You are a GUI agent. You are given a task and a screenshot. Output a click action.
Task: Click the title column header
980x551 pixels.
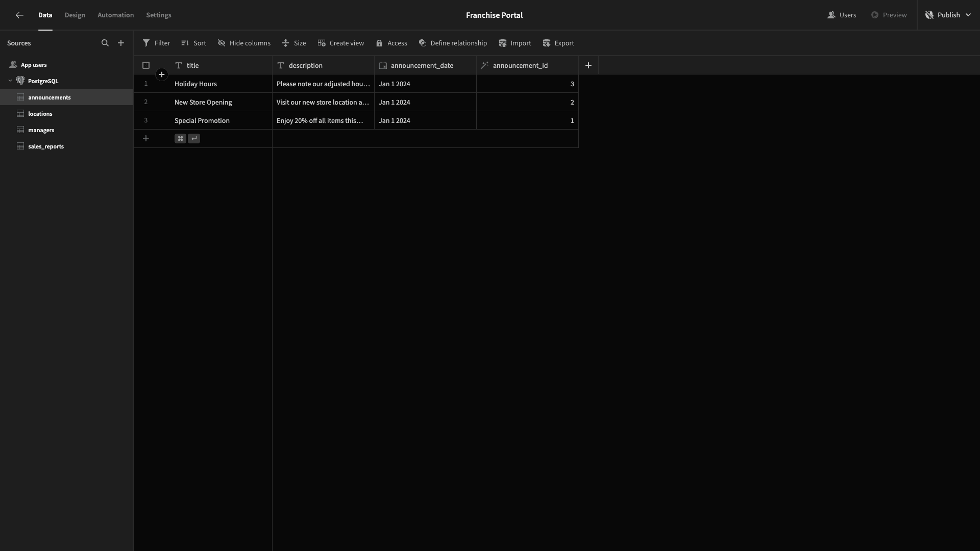221,65
